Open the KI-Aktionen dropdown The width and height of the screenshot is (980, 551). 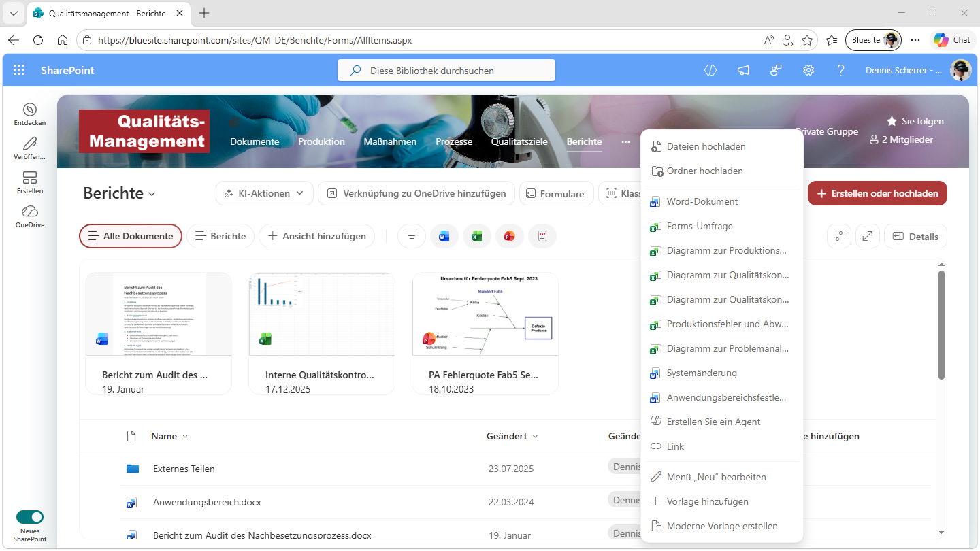[265, 193]
